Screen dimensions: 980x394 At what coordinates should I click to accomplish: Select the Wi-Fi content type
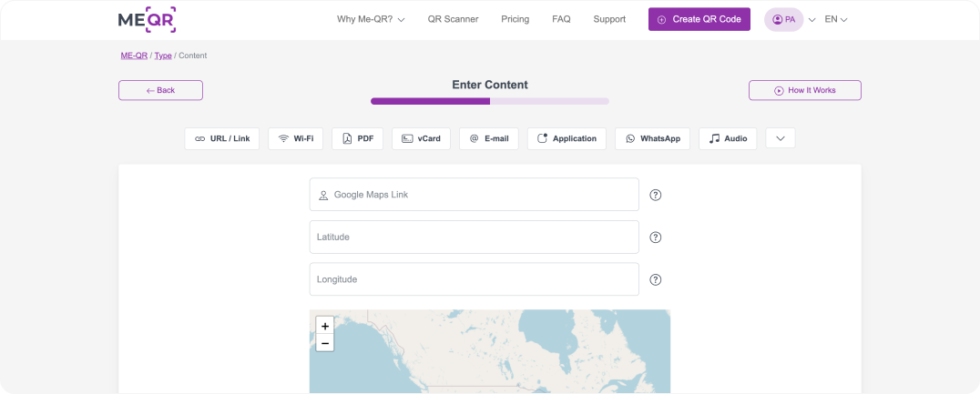pos(295,138)
